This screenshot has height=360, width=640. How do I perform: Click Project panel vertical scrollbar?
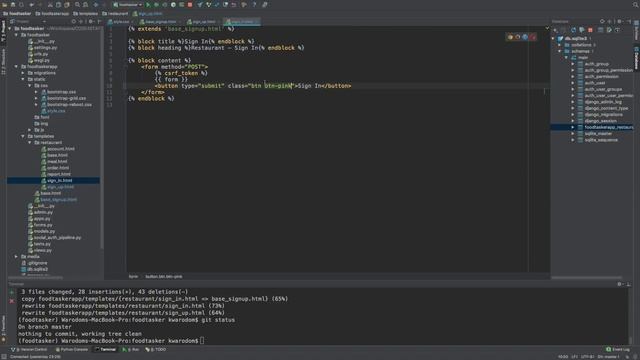pos(102,139)
